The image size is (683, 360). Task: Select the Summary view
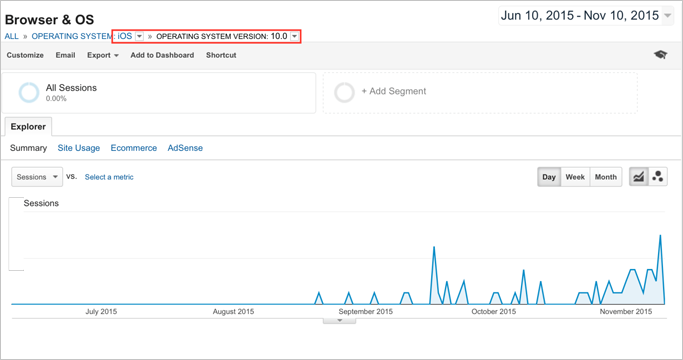pos(28,148)
